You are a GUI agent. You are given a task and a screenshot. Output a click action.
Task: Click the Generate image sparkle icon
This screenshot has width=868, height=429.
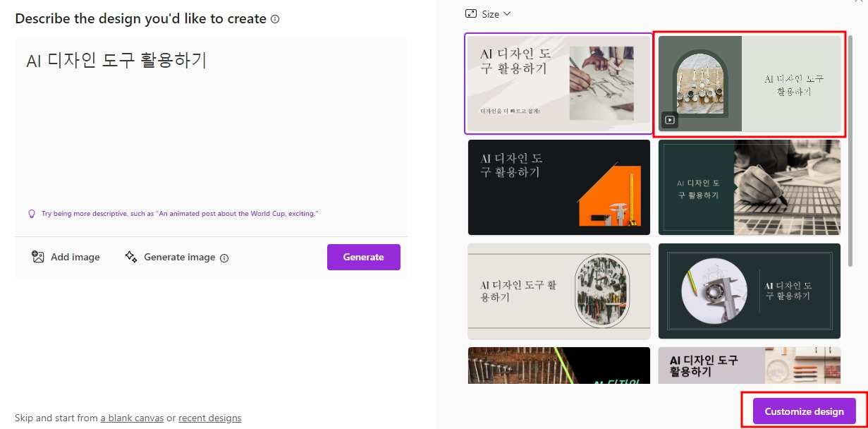(130, 257)
